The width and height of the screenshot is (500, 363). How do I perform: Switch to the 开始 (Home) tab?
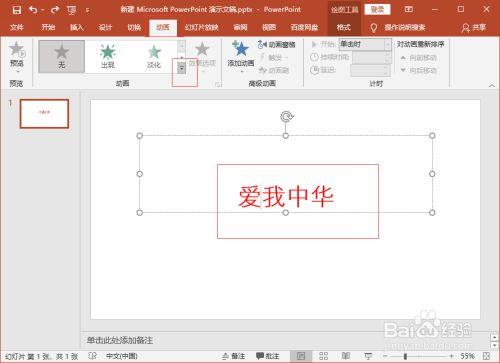pyautogui.click(x=48, y=27)
